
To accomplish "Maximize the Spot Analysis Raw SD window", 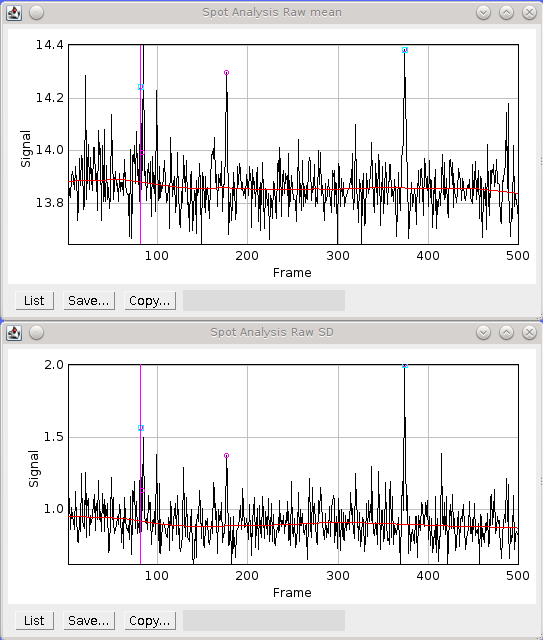I will (506, 333).
